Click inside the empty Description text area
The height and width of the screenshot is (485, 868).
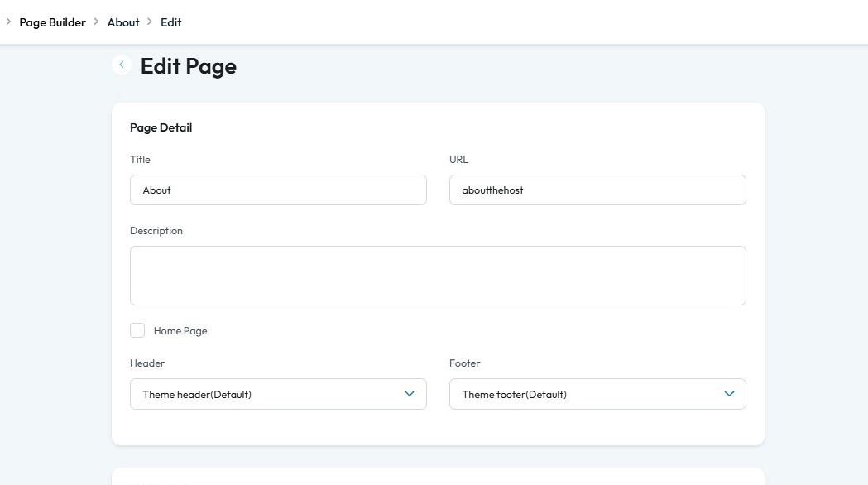tap(438, 276)
